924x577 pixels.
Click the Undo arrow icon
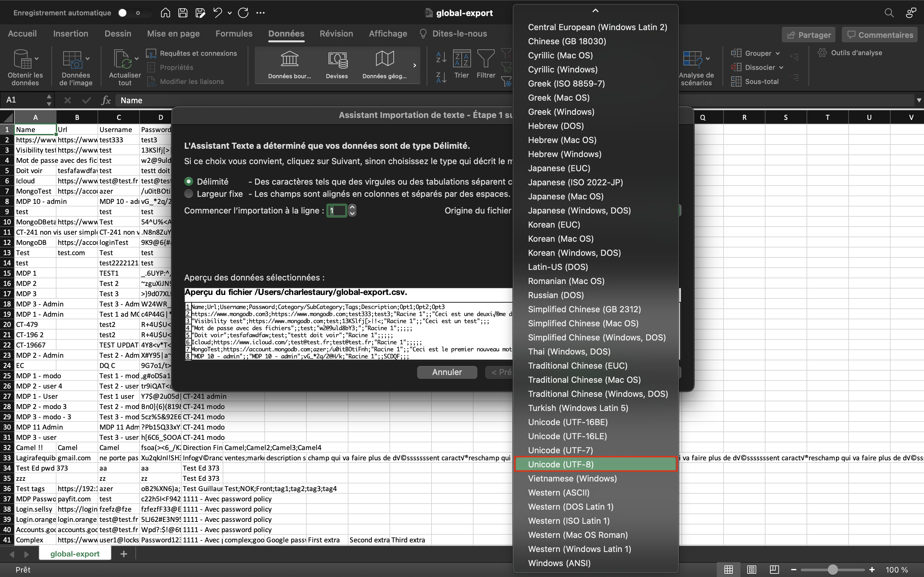pyautogui.click(x=218, y=13)
